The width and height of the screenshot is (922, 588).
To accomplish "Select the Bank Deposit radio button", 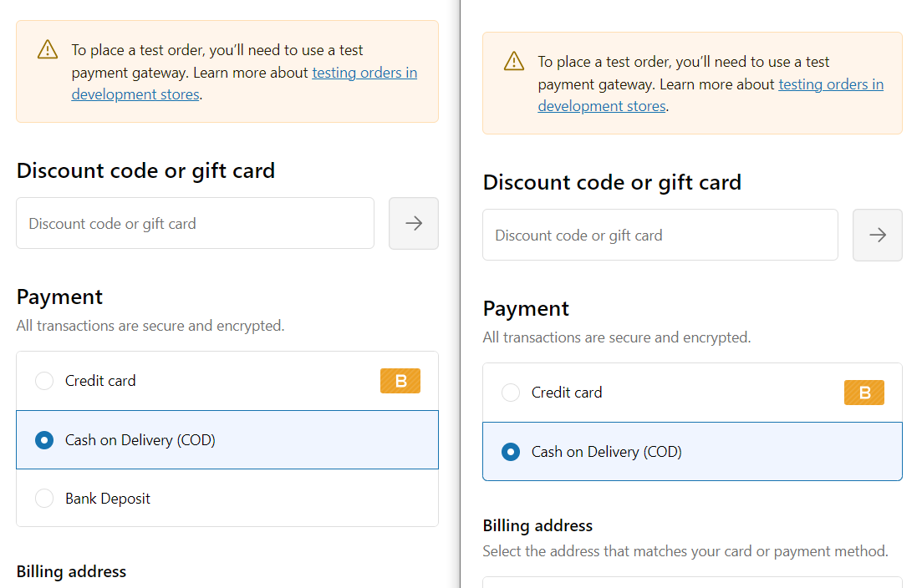I will pos(44,499).
